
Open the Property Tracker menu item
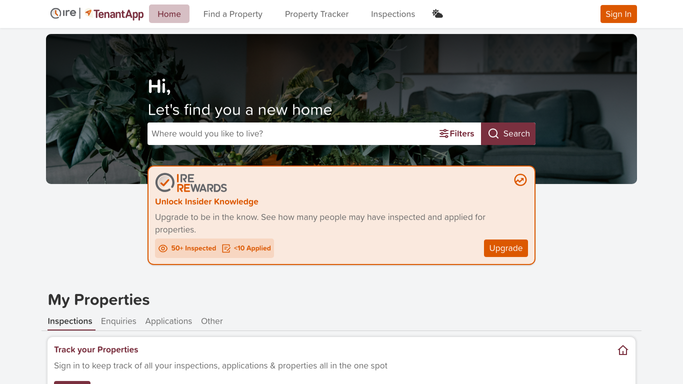tap(317, 14)
